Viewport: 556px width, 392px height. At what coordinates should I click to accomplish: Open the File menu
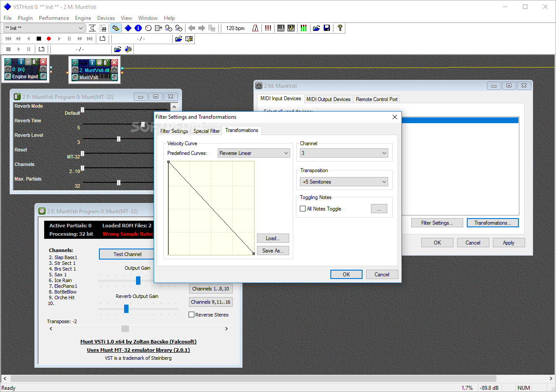[x=8, y=18]
